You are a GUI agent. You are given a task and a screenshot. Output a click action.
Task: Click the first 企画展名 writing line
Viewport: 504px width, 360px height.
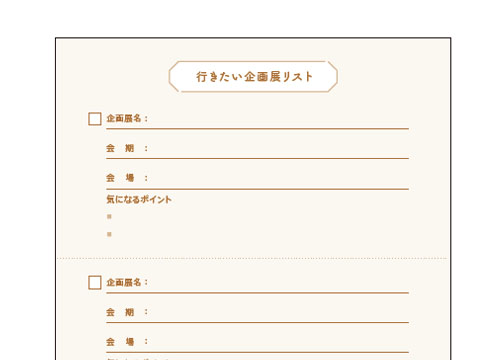257,128
